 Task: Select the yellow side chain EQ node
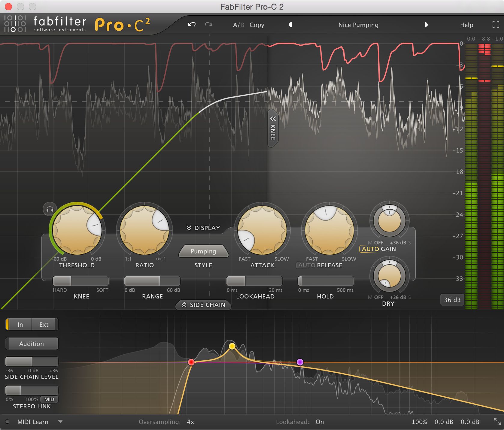(232, 346)
